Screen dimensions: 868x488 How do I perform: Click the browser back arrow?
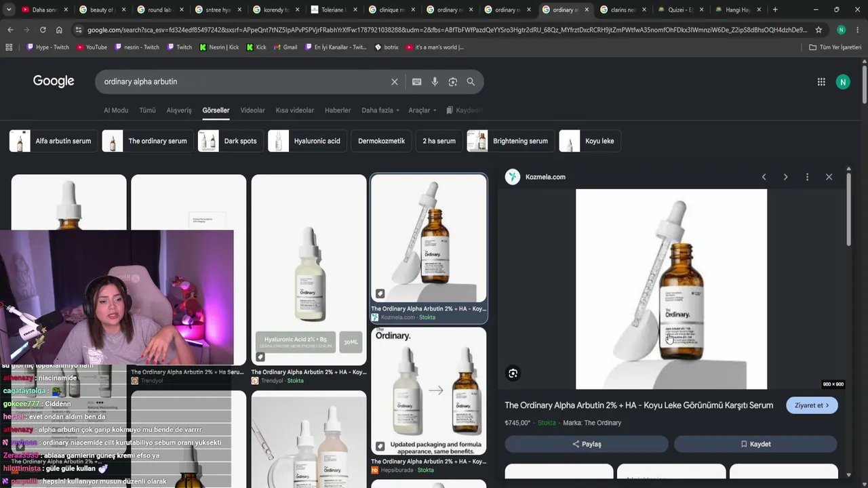click(10, 30)
